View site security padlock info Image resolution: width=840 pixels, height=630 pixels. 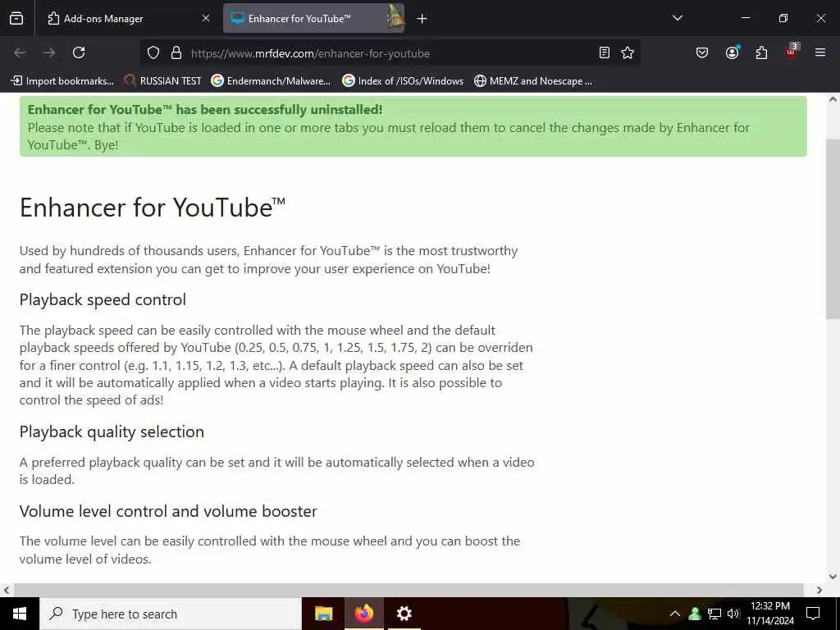coord(176,53)
